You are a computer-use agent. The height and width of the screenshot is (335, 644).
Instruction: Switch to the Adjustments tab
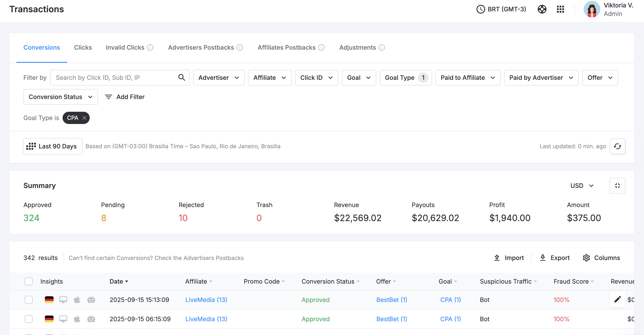tap(357, 47)
